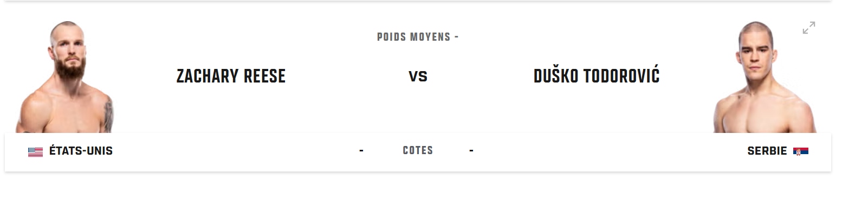Select the 'Poids Moyens' weight class label
The image size is (868, 197).
(x=414, y=37)
